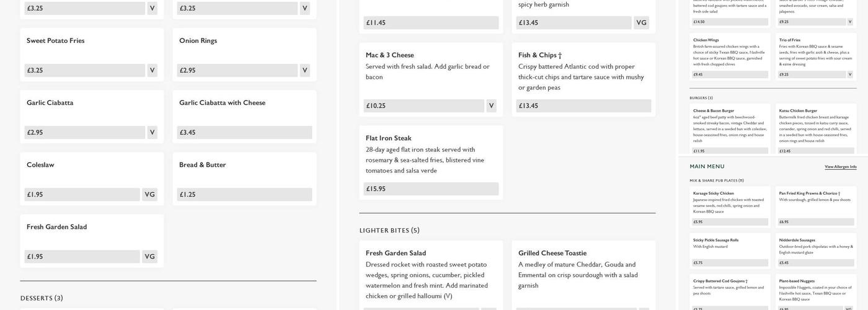The image size is (868, 310).
Task: Click the V badge on Onion Rings
Action: (304, 71)
